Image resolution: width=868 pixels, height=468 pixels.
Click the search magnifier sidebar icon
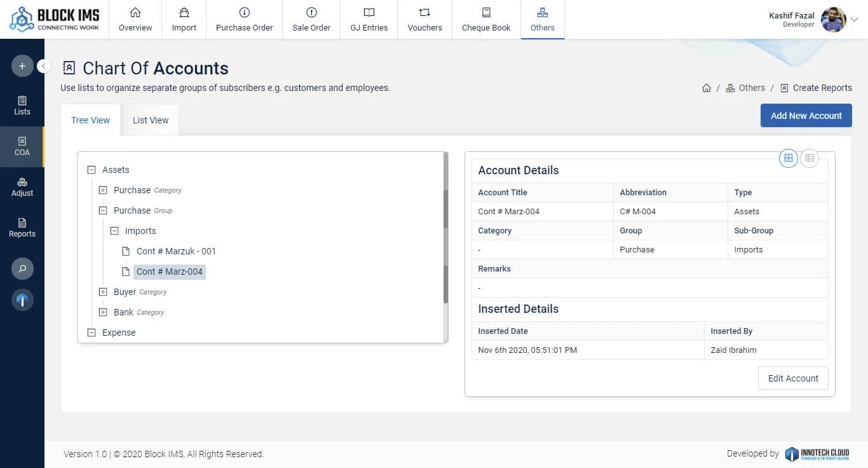coord(22,269)
